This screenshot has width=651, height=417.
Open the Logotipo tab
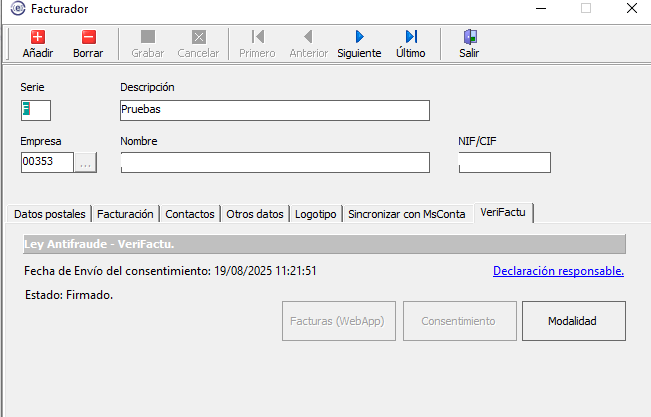pyautogui.click(x=316, y=214)
